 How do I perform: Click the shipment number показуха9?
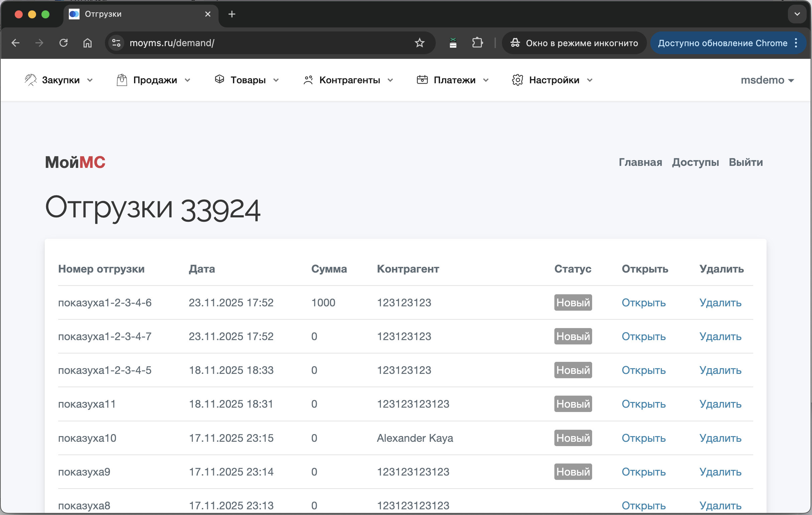pos(84,472)
